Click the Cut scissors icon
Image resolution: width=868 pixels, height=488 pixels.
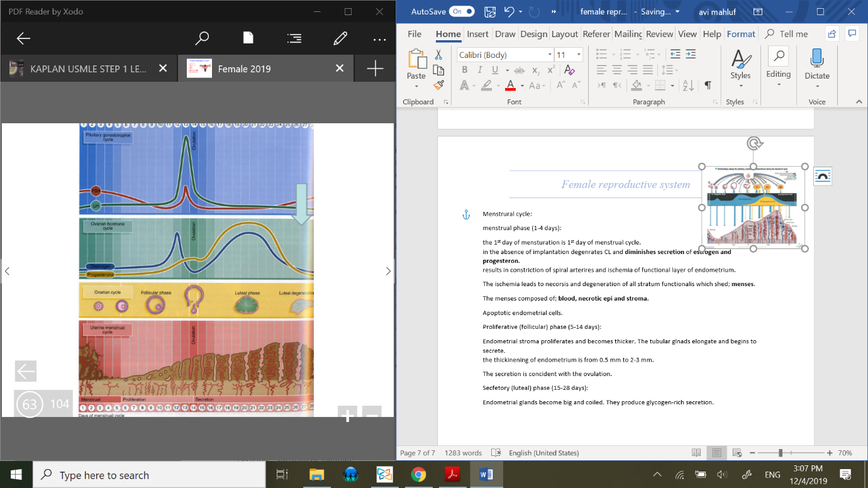(x=438, y=55)
